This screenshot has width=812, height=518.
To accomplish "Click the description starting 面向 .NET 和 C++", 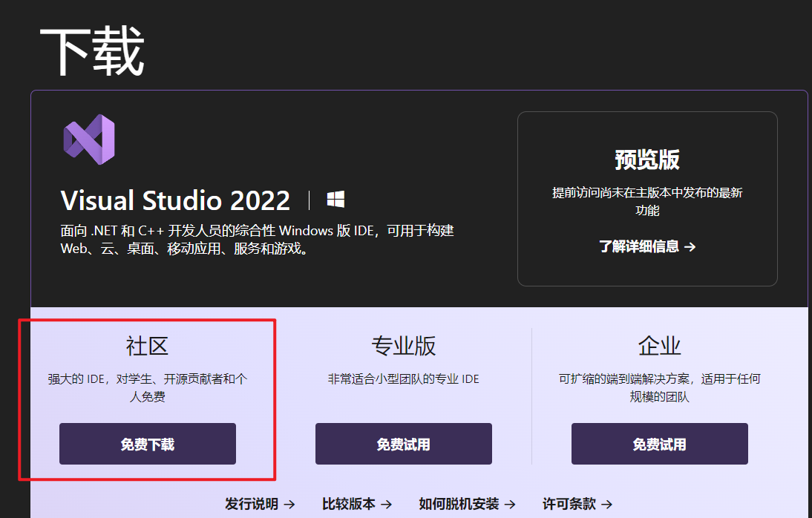I will [x=258, y=239].
